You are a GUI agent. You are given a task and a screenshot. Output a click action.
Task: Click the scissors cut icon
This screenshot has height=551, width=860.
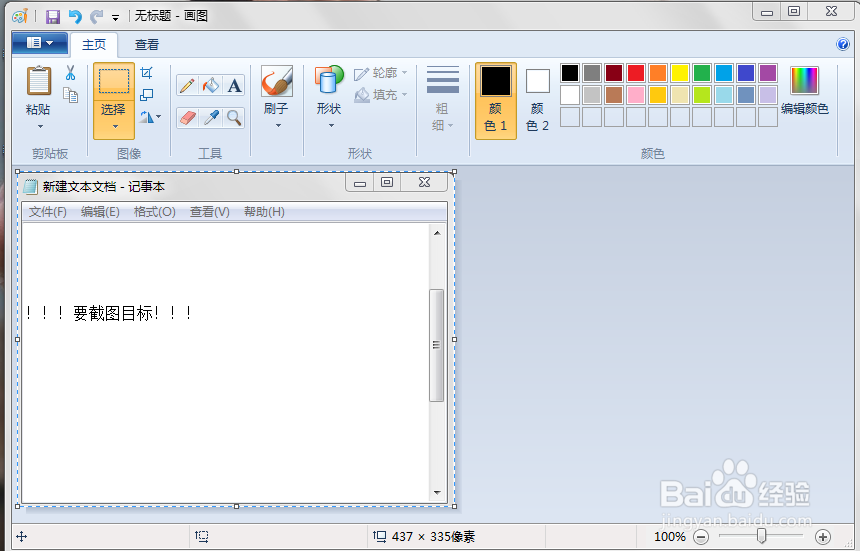[x=70, y=73]
